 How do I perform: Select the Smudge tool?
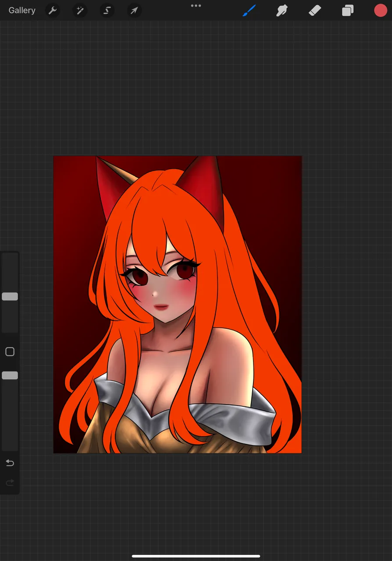pyautogui.click(x=282, y=10)
